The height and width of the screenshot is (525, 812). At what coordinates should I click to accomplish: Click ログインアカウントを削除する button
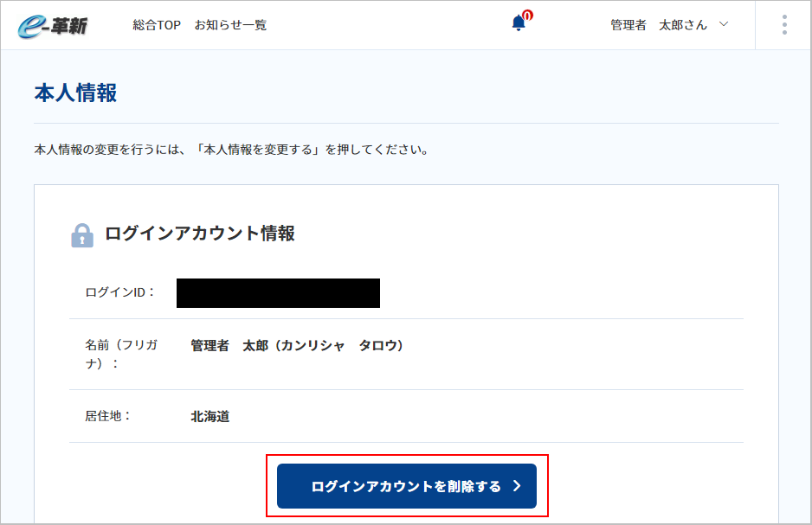click(407, 486)
